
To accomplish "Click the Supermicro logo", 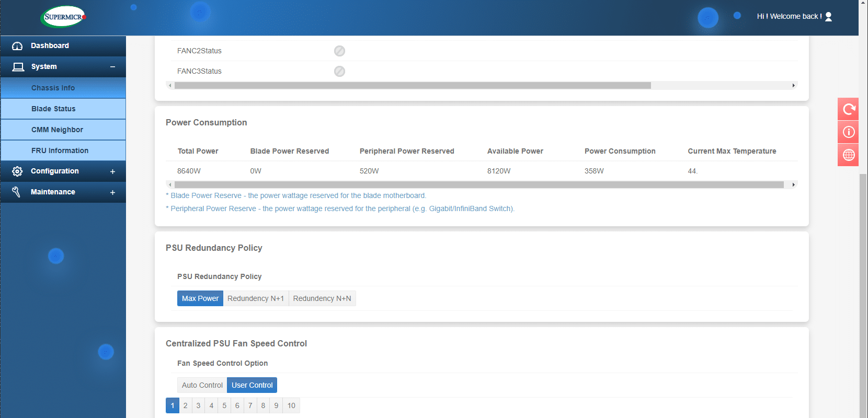I will point(63,17).
